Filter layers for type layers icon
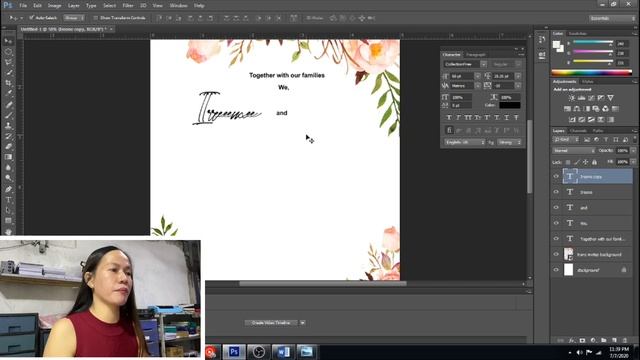This screenshot has width=640, height=360. 606,140
